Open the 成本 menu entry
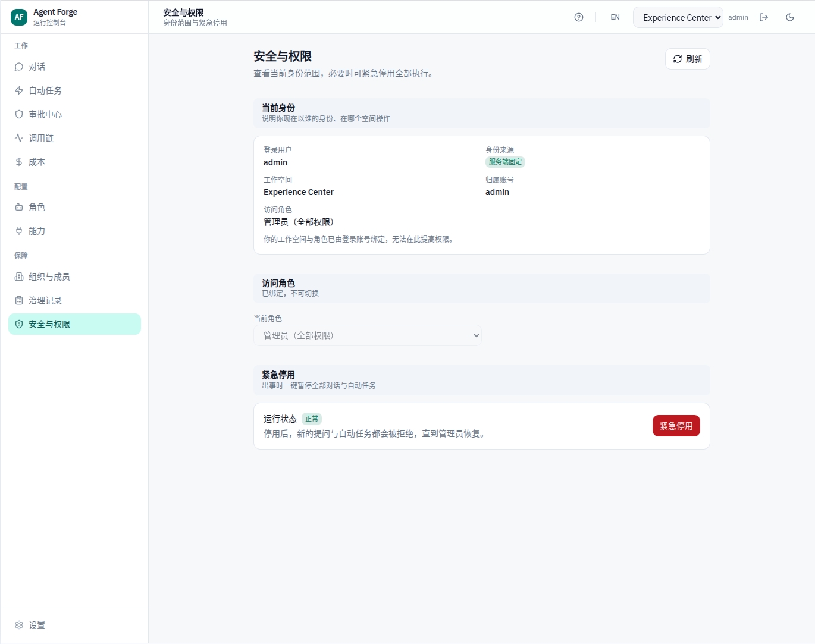815x644 pixels. pos(75,162)
